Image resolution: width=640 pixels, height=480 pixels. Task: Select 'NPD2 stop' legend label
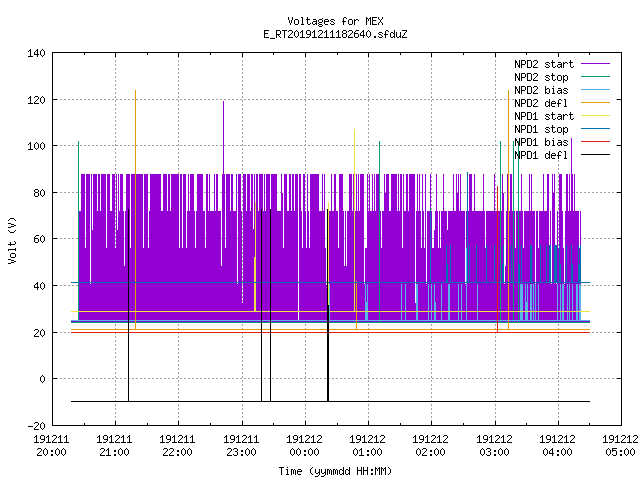pos(541,77)
